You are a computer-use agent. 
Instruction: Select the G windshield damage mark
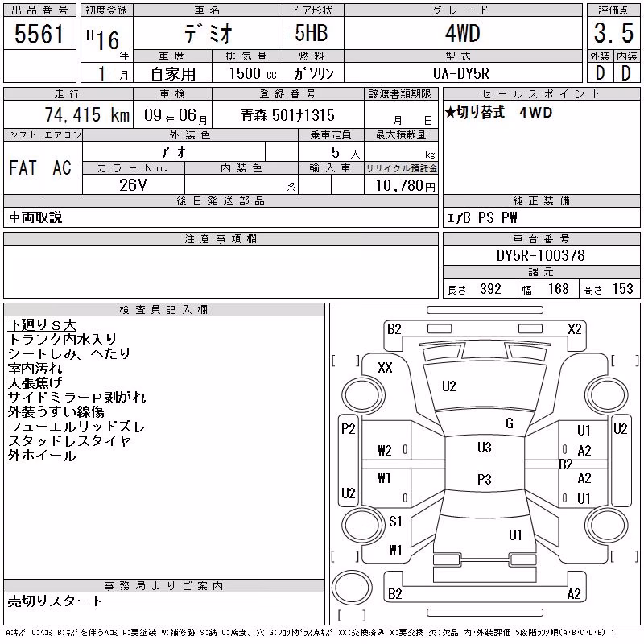click(510, 423)
